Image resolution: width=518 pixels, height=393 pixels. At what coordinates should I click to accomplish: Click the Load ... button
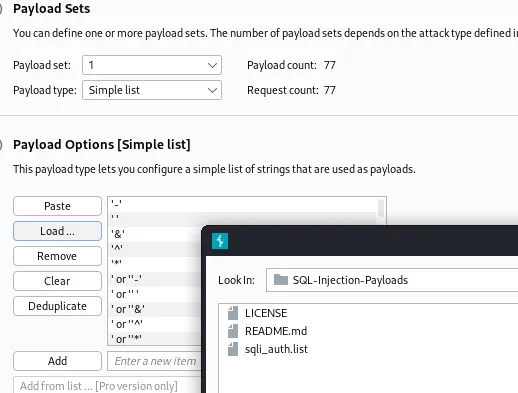[x=57, y=231]
